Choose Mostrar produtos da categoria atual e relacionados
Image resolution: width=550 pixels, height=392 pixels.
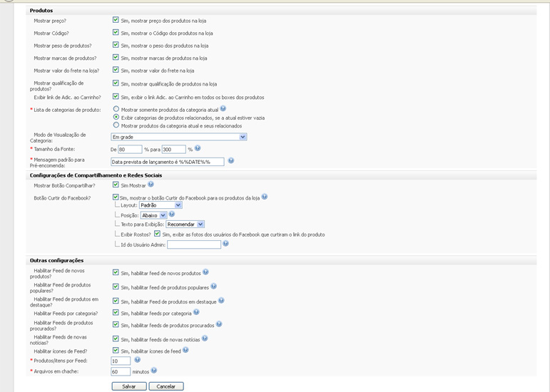(116, 125)
